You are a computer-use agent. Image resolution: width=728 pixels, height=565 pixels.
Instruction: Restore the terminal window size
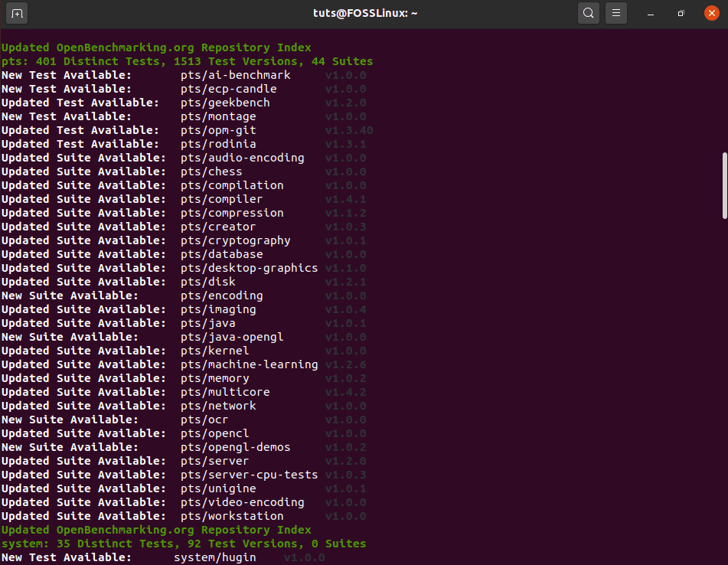680,13
